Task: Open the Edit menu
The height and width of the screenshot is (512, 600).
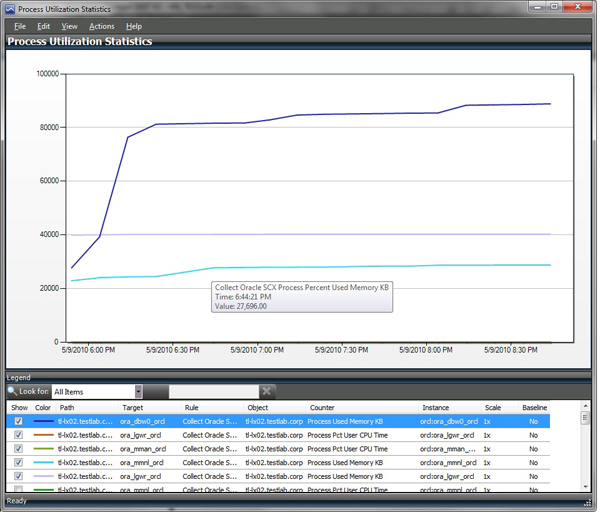Action: pos(44,26)
